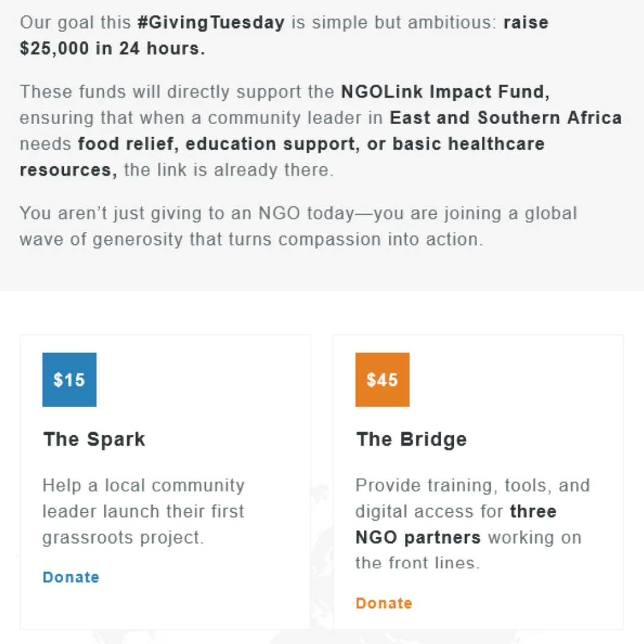Click the "These funds will directly support" text
644x644 pixels.
click(177, 92)
